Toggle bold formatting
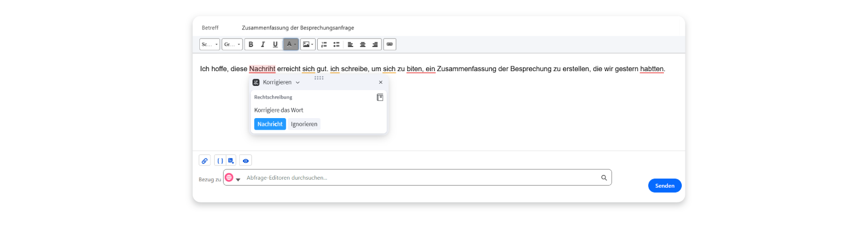The image size is (868, 233). 251,44
